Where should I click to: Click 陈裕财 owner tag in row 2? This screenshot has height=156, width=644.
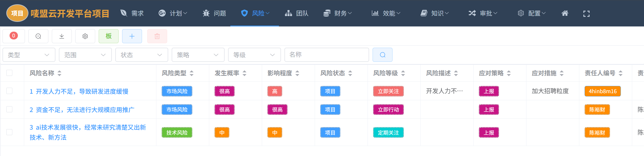[x=597, y=110]
